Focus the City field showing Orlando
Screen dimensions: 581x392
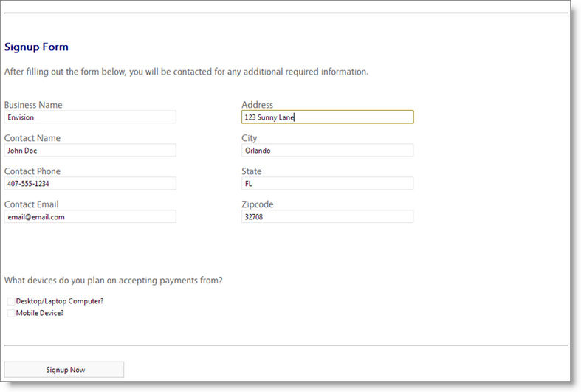[x=327, y=151]
